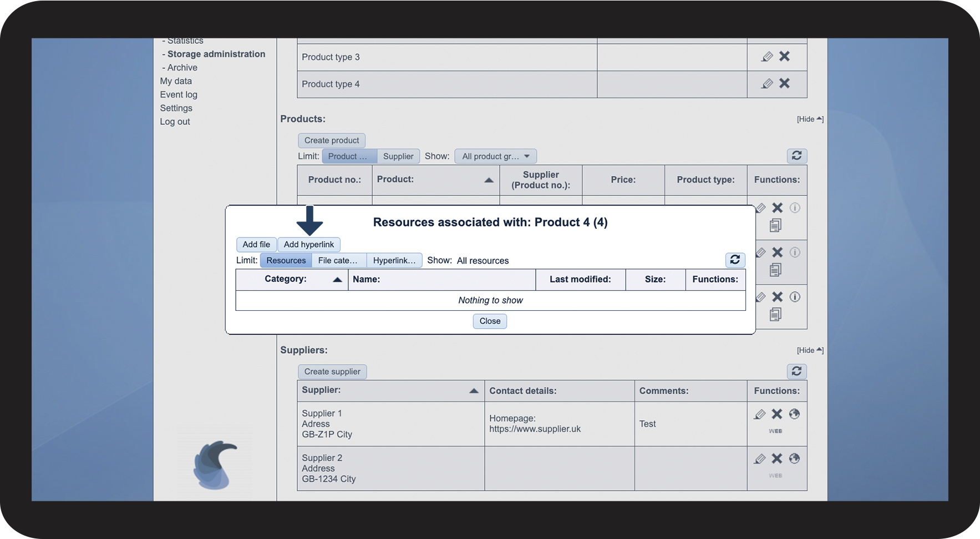980x539 pixels.
Task: Edit Supplier 1 with the pencil icon
Action: click(x=760, y=414)
